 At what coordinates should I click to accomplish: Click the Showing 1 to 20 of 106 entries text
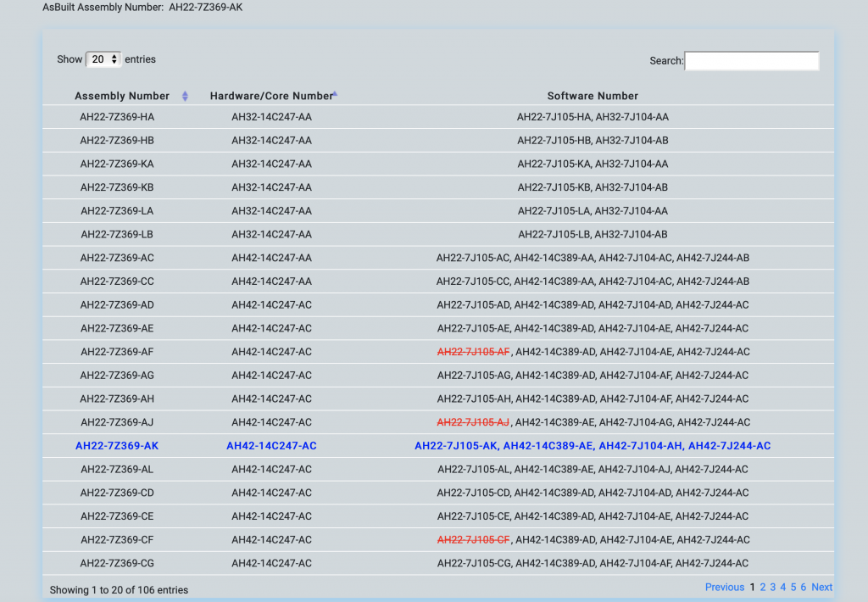pyautogui.click(x=119, y=590)
